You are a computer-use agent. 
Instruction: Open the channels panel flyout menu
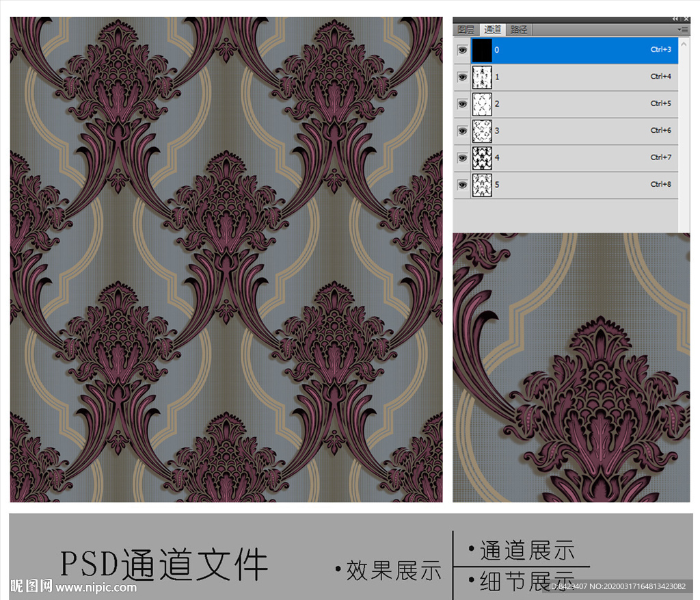683,29
